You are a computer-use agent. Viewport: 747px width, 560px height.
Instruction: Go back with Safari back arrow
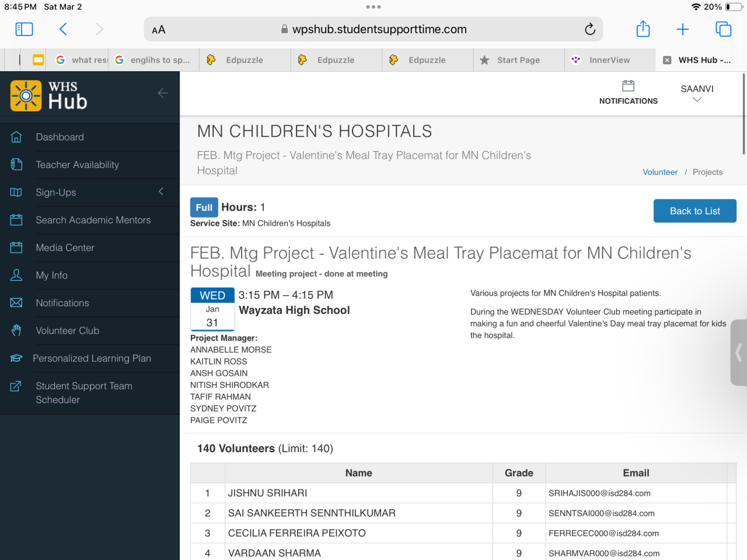pos(63,29)
